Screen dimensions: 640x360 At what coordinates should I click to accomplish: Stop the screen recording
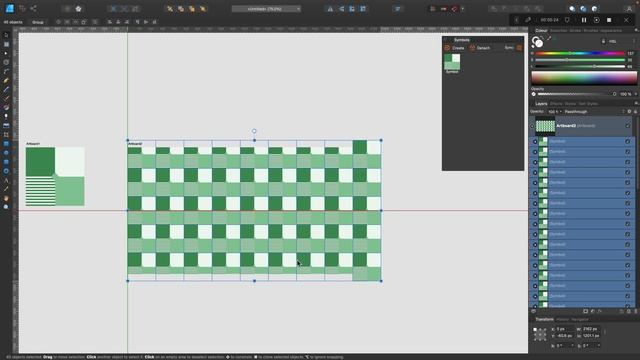pos(609,20)
